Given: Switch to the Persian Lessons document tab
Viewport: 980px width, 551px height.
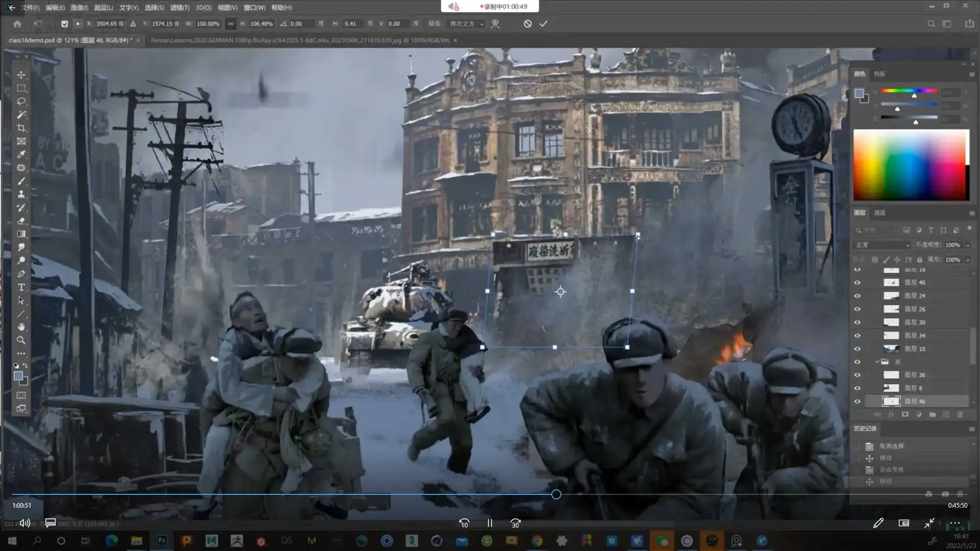Looking at the screenshot, I should tap(300, 40).
